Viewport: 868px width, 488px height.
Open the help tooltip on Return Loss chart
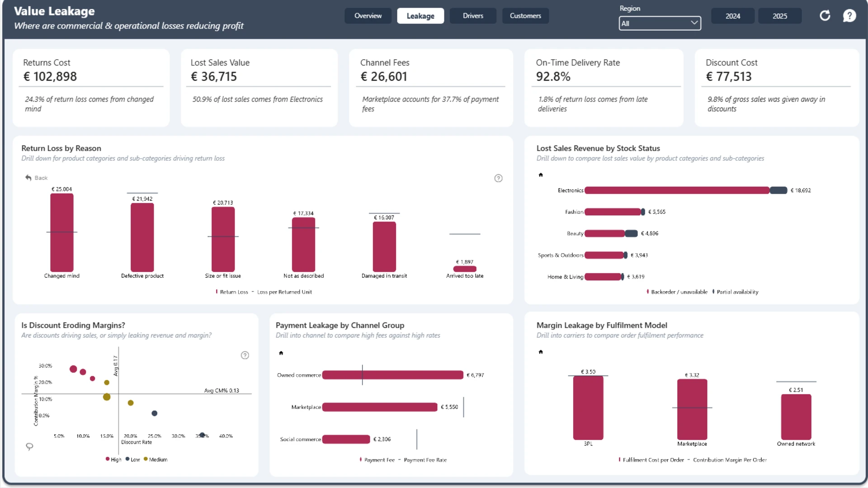498,178
